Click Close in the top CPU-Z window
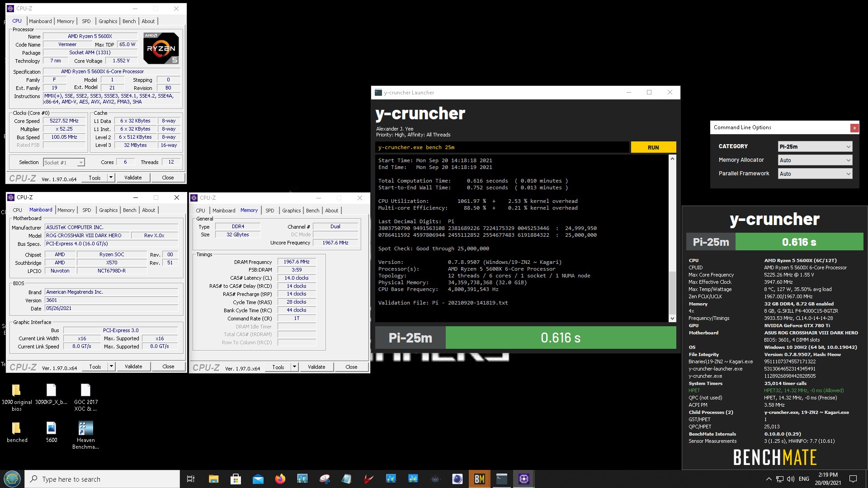The width and height of the screenshot is (868, 488). 168,178
